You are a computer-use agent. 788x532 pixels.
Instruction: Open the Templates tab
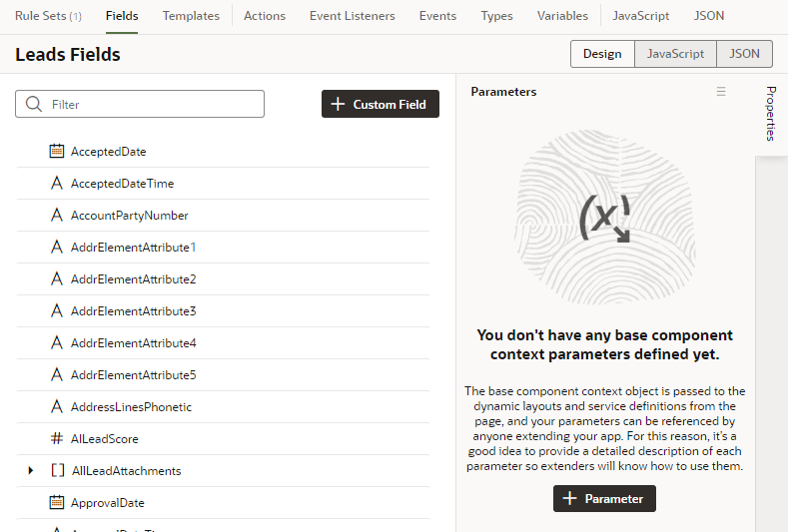191,16
